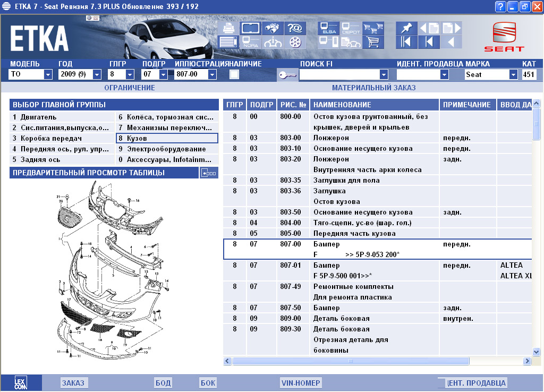
Task: Click the multiple shopping carts icon
Action: click(373, 28)
